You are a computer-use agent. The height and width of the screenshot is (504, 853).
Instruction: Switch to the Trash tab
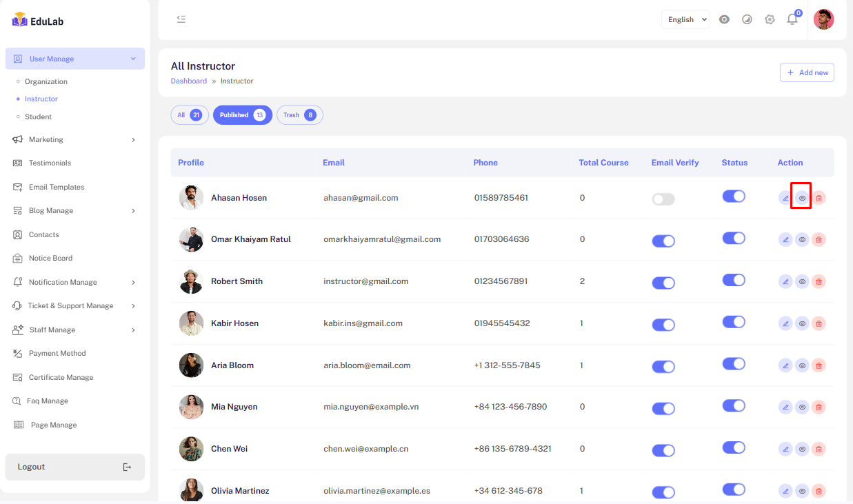[x=299, y=115]
